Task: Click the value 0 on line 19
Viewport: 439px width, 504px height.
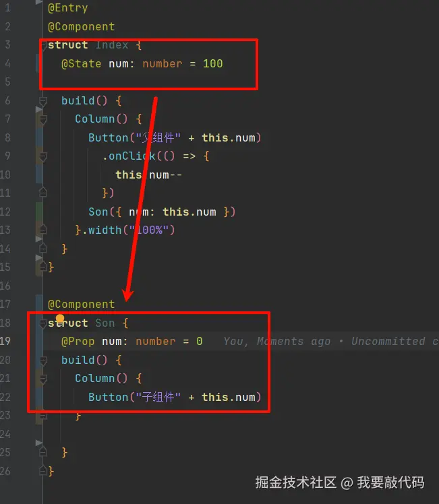Action: click(200, 342)
